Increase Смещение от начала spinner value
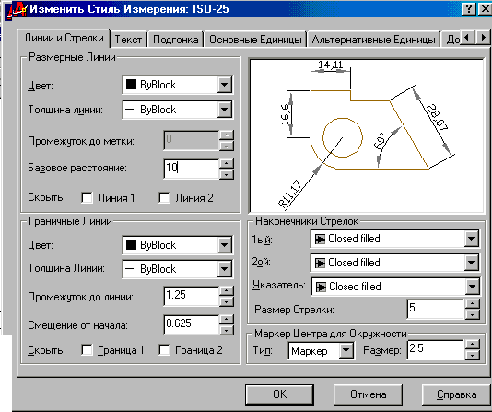This screenshot has width=492, height=412. [x=226, y=319]
